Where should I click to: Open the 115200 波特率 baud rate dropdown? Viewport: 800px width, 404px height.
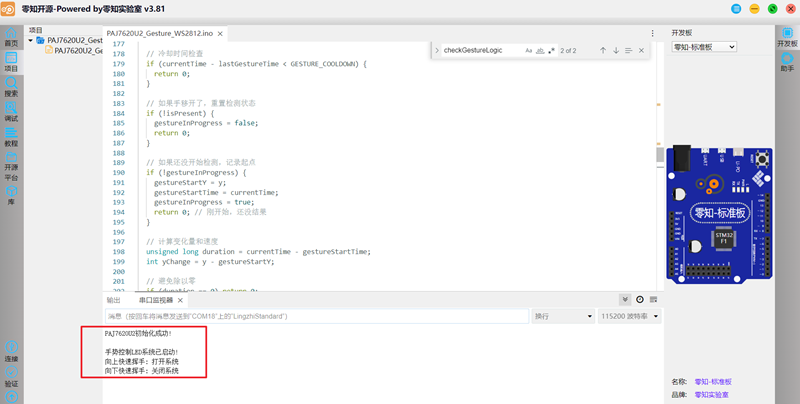pyautogui.click(x=630, y=316)
